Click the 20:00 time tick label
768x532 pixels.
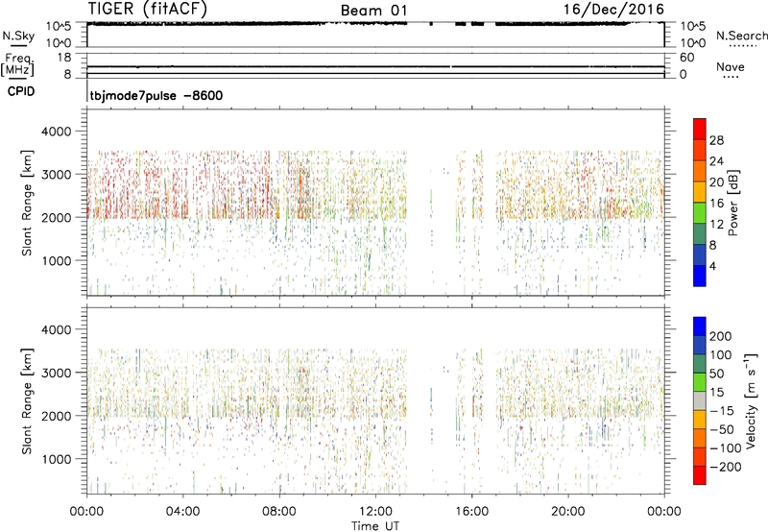coord(567,512)
